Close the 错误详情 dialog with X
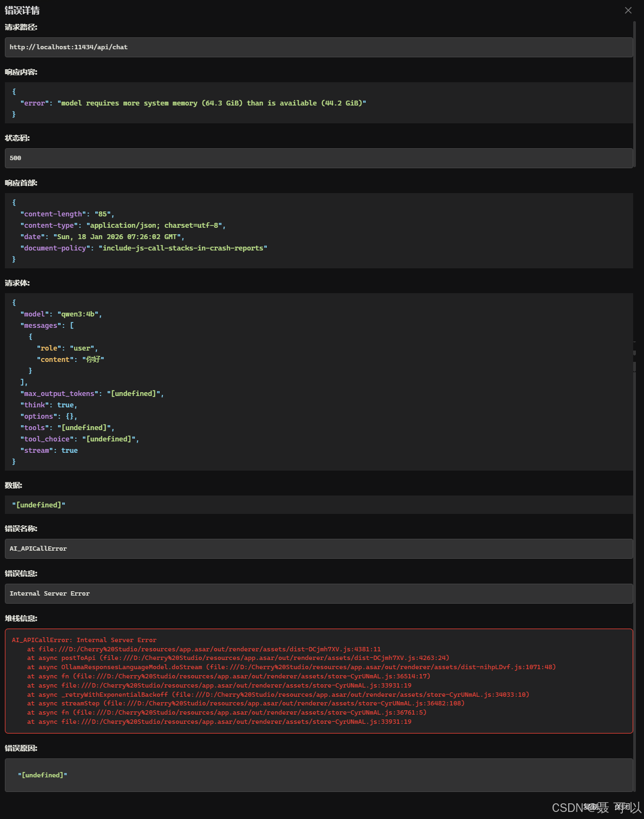644x819 pixels. [628, 10]
